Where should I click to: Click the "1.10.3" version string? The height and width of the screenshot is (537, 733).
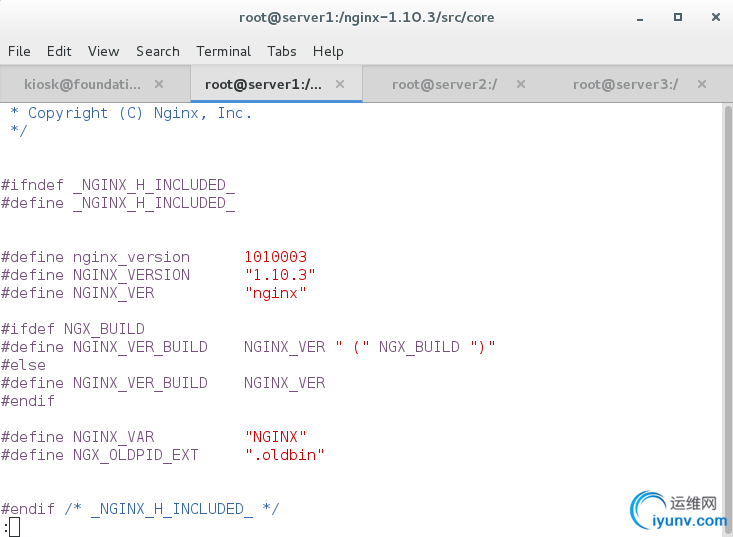click(x=280, y=275)
